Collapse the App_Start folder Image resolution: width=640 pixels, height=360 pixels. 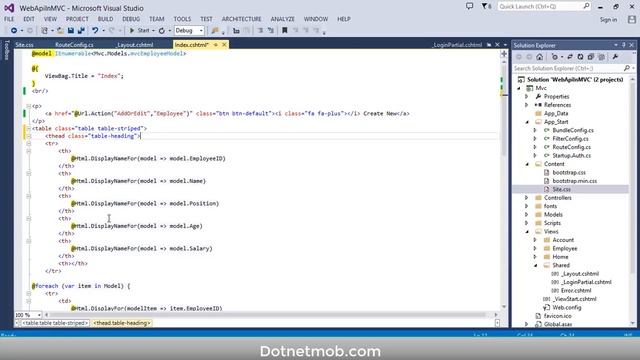click(527, 122)
